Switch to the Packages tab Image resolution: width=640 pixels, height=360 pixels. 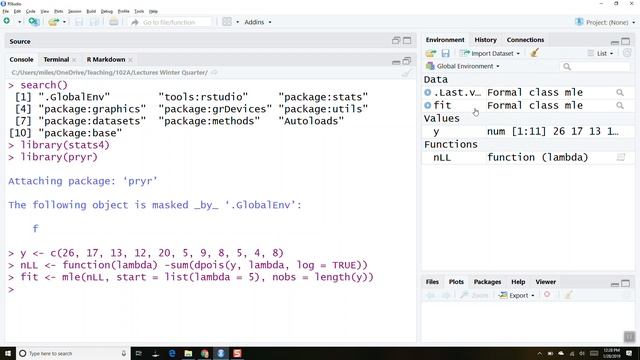pos(487,282)
